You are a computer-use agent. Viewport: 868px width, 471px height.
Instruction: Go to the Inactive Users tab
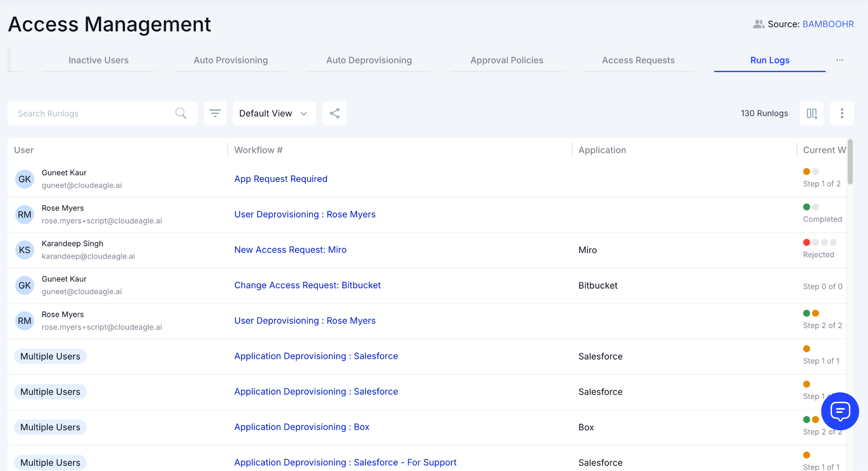[x=98, y=60]
